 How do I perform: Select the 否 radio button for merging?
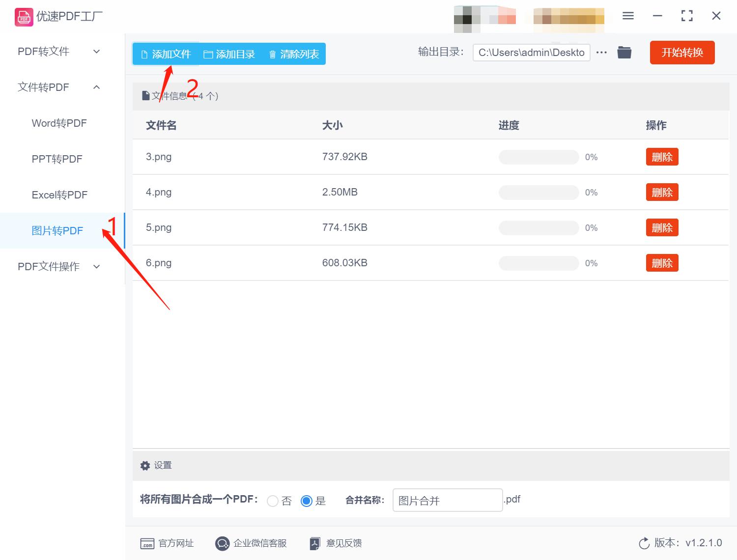pos(273,501)
